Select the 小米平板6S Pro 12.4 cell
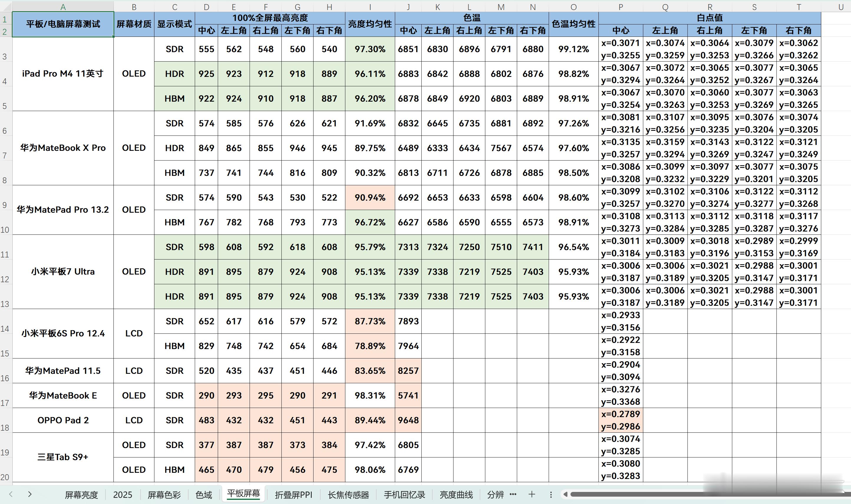 point(63,333)
